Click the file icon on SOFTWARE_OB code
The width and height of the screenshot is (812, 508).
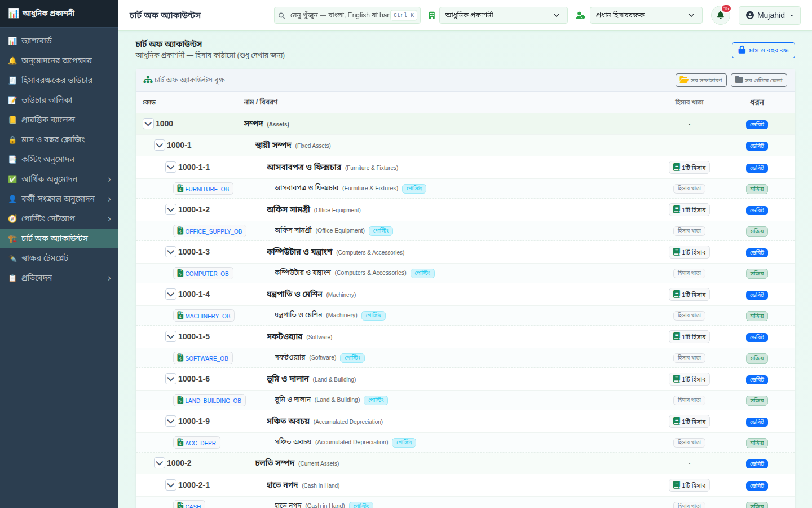point(180,358)
